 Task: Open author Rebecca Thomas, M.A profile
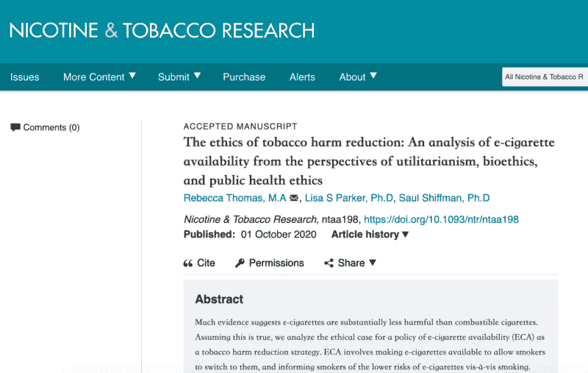point(234,198)
